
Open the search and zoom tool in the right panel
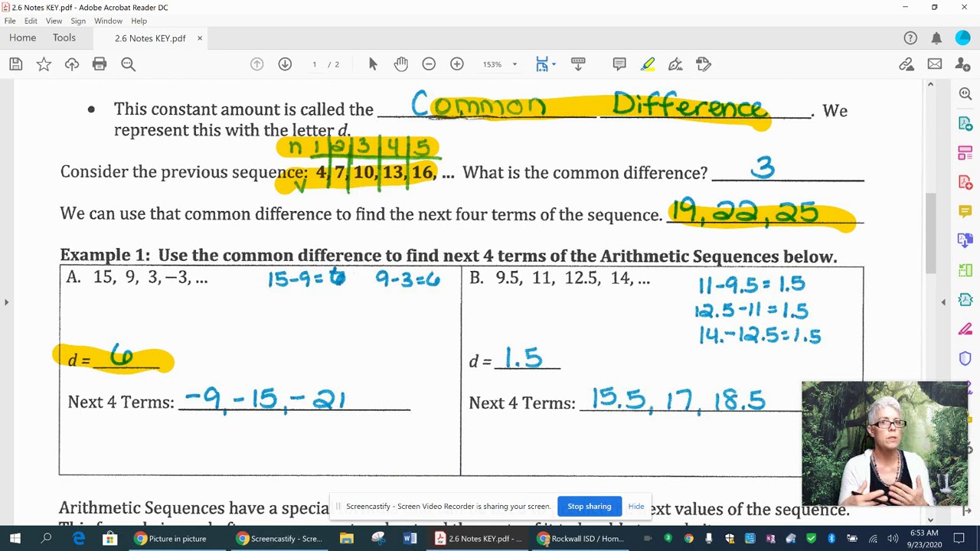point(965,93)
